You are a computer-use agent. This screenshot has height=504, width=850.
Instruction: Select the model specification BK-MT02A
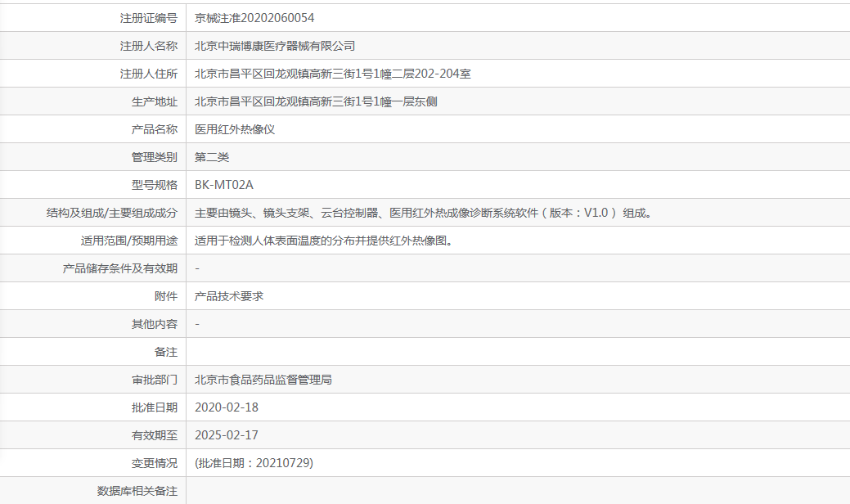[x=218, y=185]
